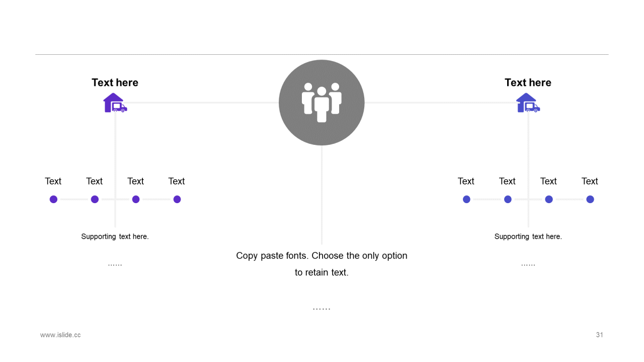Click the first purple dot on left timeline
This screenshot has width=644, height=362.
[x=53, y=199]
